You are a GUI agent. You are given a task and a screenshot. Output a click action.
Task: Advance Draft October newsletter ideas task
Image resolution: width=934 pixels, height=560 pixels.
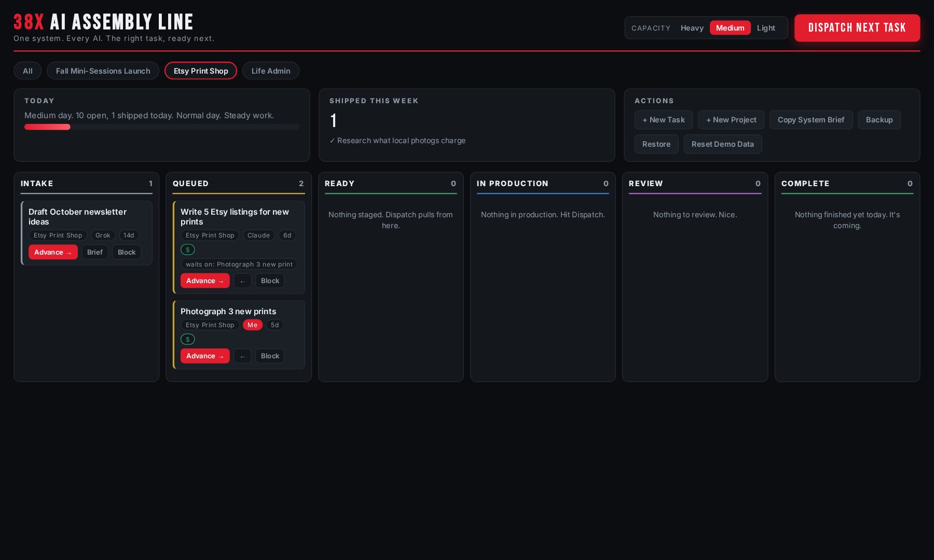[53, 253]
